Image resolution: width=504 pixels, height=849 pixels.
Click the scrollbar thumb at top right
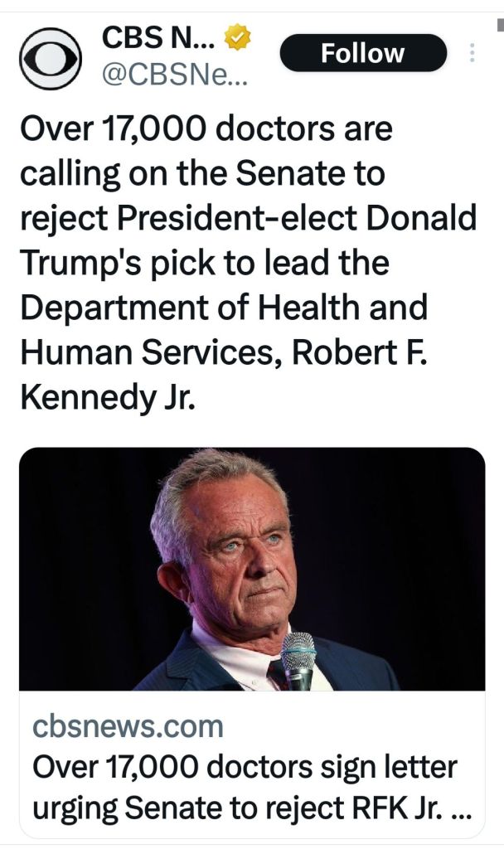pyautogui.click(x=500, y=24)
